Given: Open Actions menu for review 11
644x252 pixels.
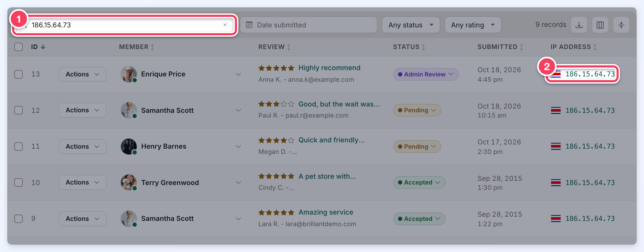Looking at the screenshot, I should (x=83, y=147).
